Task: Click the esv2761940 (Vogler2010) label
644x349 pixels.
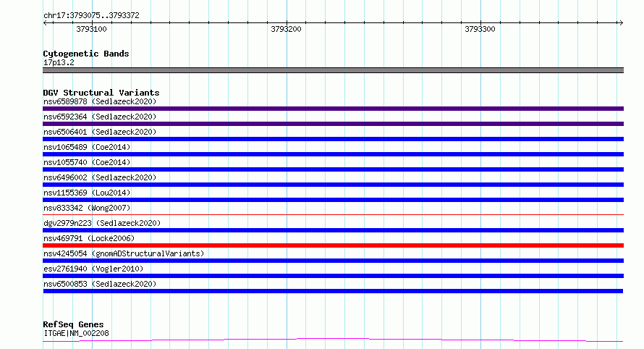Action: [x=93, y=269]
